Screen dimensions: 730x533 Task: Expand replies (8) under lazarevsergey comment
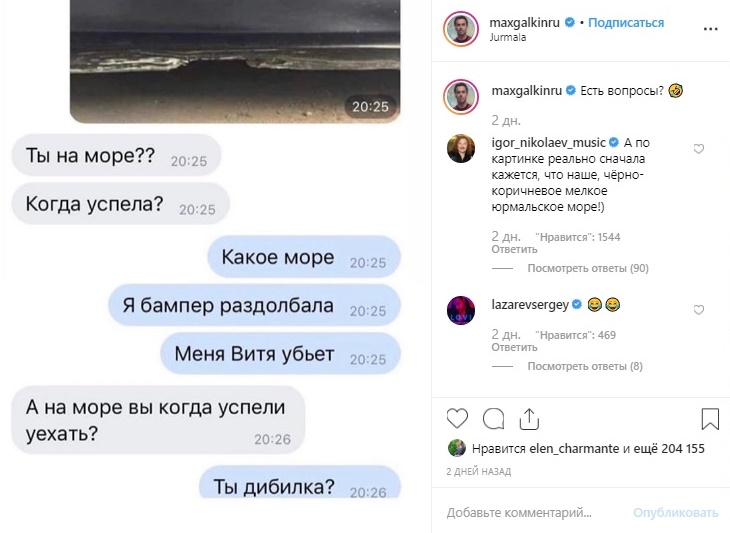point(585,366)
